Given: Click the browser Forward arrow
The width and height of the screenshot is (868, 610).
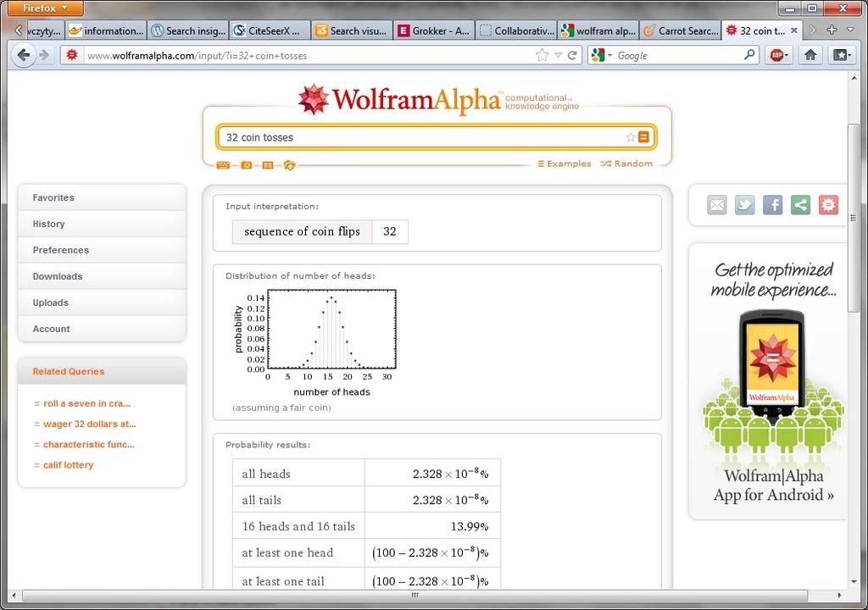Looking at the screenshot, I should pos(44,55).
